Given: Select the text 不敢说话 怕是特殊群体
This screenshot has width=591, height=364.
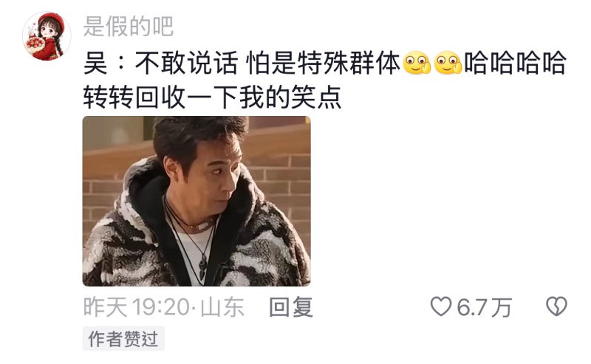Looking at the screenshot, I should pos(267,63).
